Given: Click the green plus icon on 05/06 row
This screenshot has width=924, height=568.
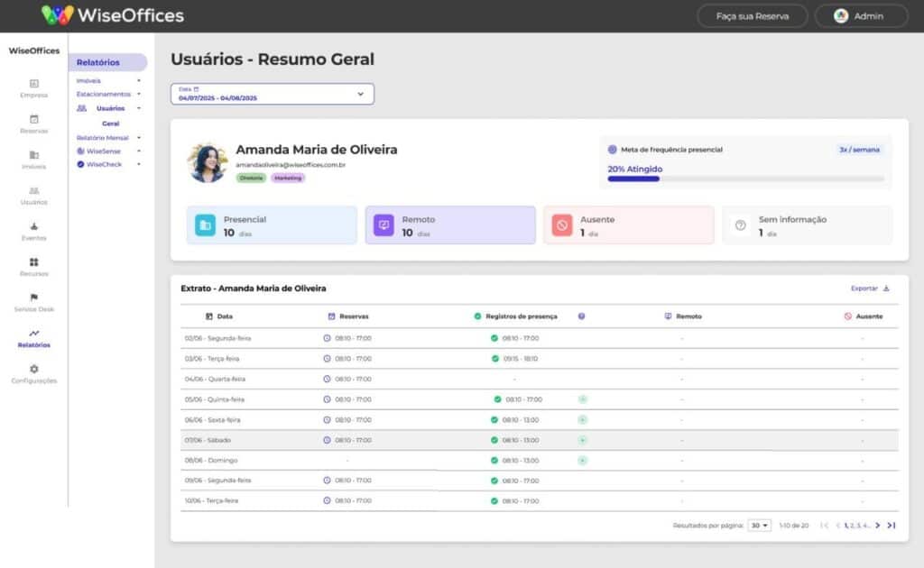Looking at the screenshot, I should click(582, 399).
